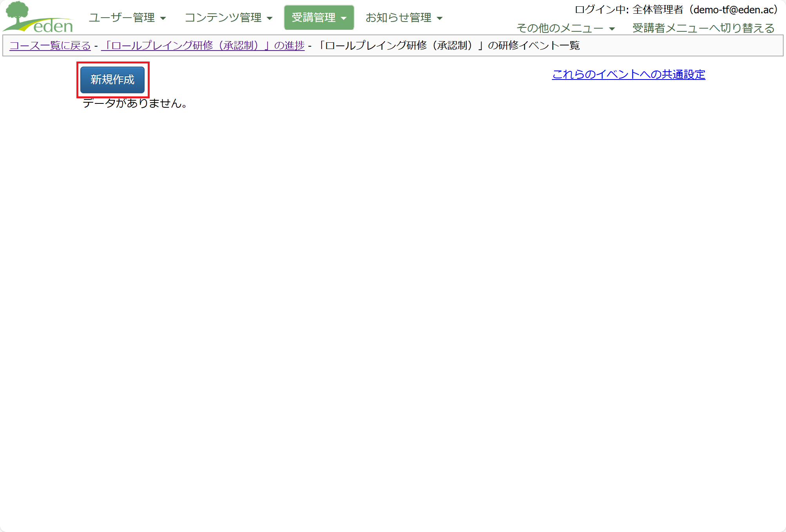Expand その他のメニュー dropdown
This screenshot has height=532, width=786.
[565, 28]
